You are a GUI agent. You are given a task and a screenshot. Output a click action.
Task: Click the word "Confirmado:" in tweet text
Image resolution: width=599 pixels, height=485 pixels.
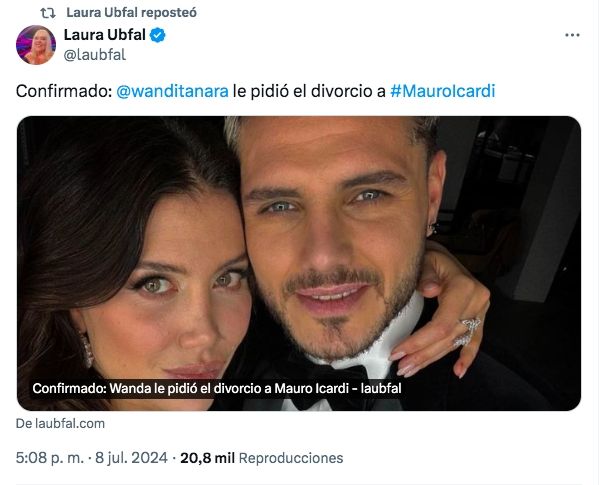[64, 91]
